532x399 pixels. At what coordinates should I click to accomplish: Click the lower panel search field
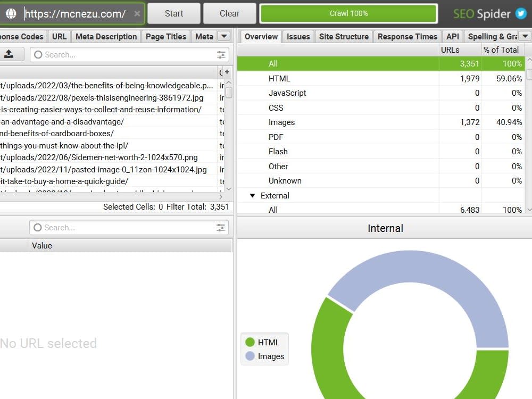(129, 228)
